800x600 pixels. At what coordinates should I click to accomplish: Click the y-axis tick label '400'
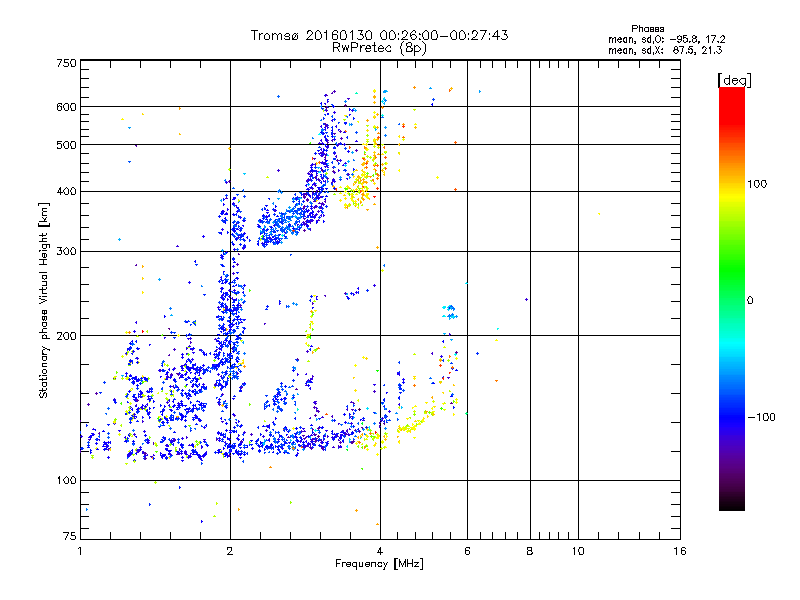[x=66, y=191]
